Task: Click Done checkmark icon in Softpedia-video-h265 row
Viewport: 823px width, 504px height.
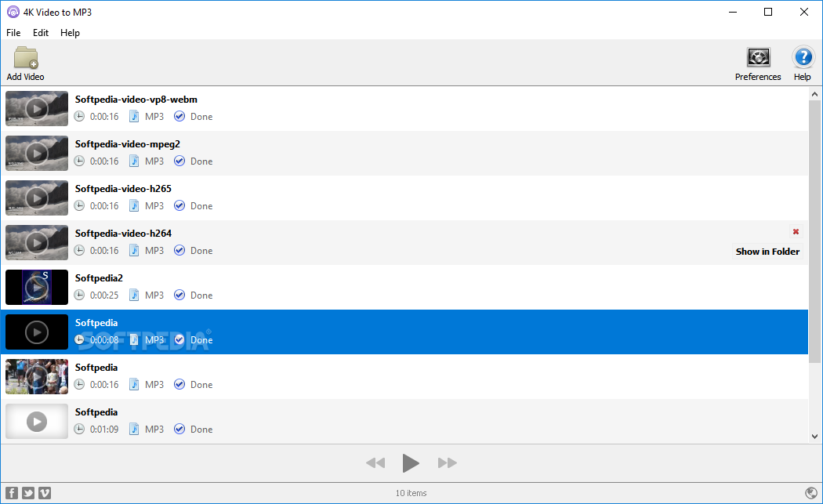Action: (179, 205)
